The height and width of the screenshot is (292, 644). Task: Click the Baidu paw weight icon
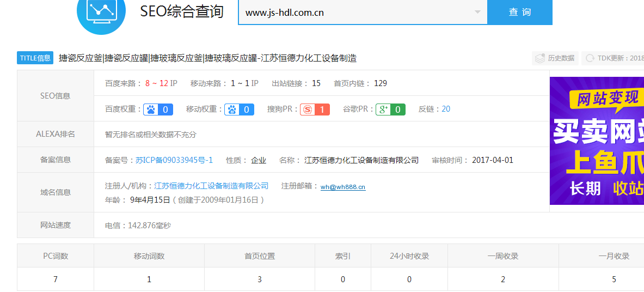151,109
